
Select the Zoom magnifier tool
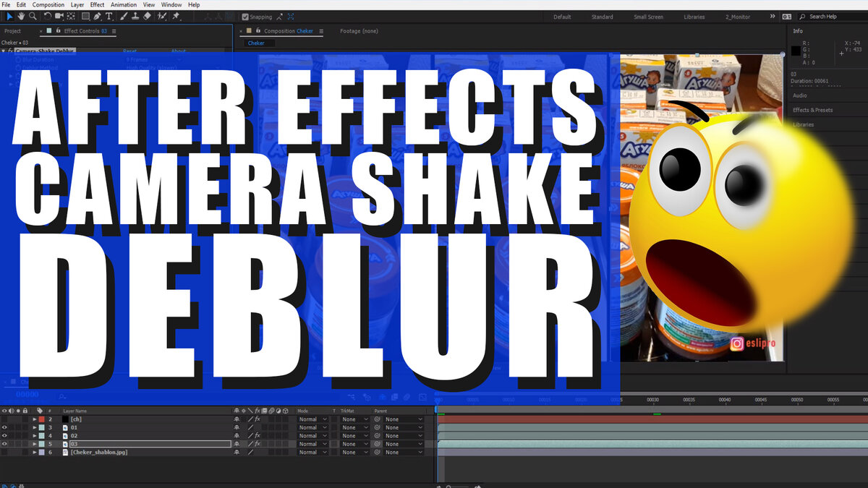[33, 16]
